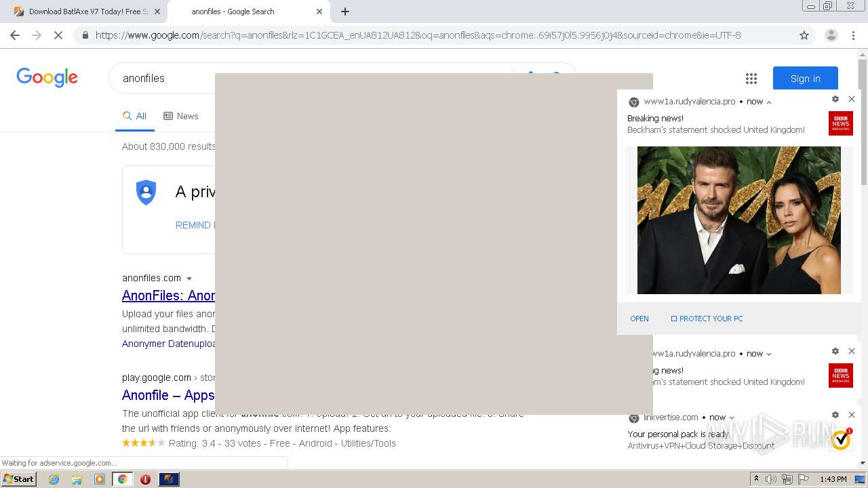Open the media player taskbar icon

(x=100, y=479)
